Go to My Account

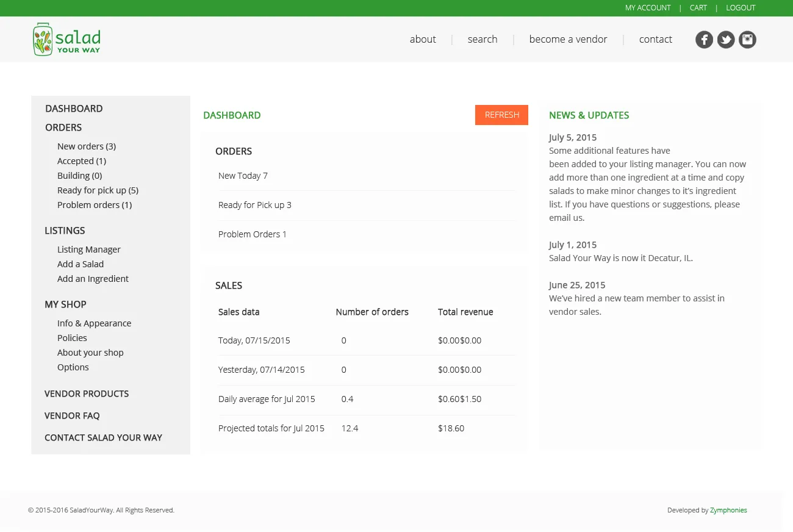coord(648,8)
